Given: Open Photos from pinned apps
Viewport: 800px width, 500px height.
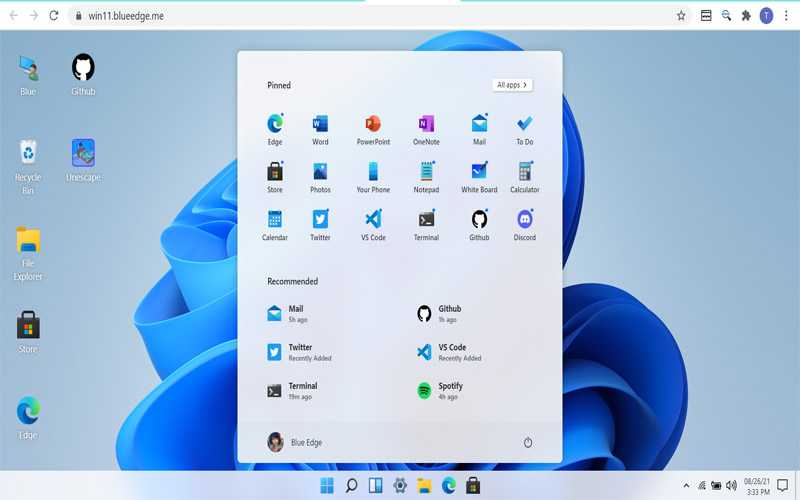Looking at the screenshot, I should tap(320, 178).
